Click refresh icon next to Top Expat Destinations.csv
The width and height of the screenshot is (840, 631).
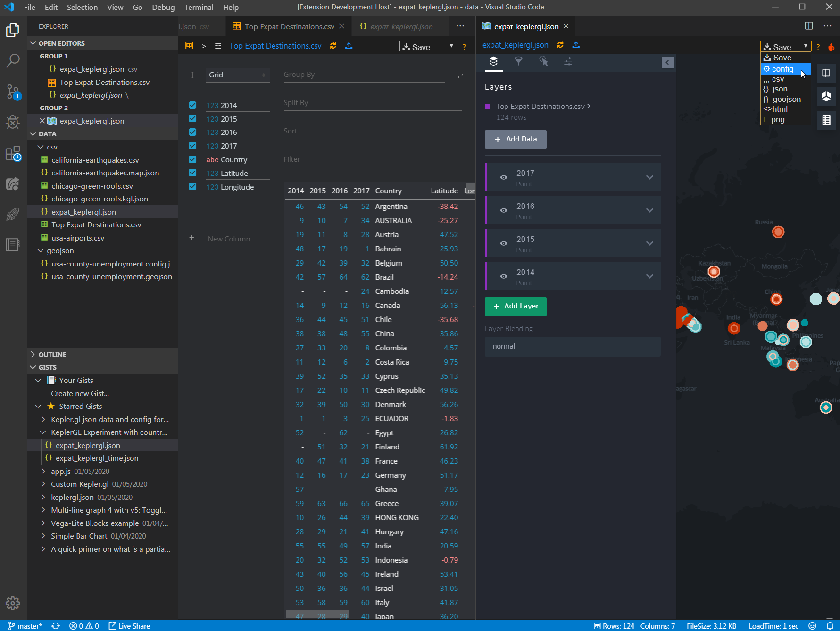(x=333, y=46)
